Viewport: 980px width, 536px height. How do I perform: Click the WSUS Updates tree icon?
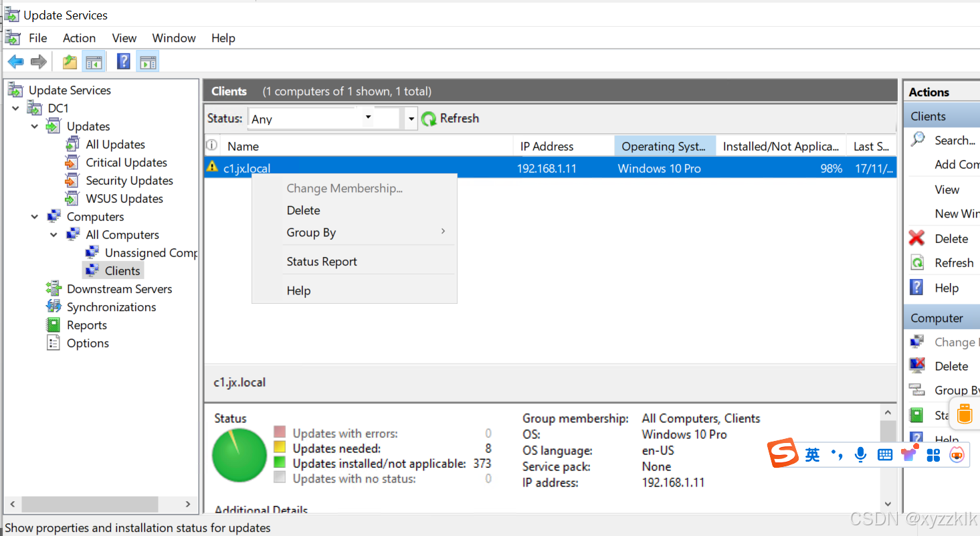coord(72,198)
